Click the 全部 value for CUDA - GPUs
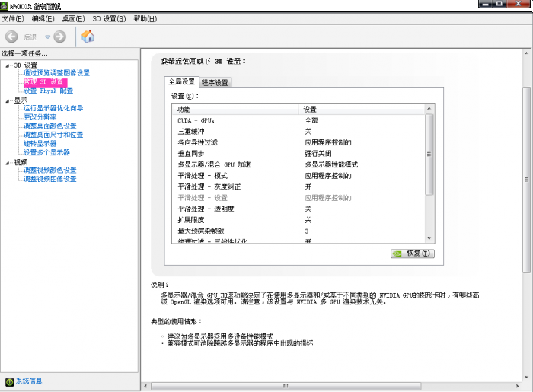Viewport: 533px width, 392px height. (x=311, y=120)
